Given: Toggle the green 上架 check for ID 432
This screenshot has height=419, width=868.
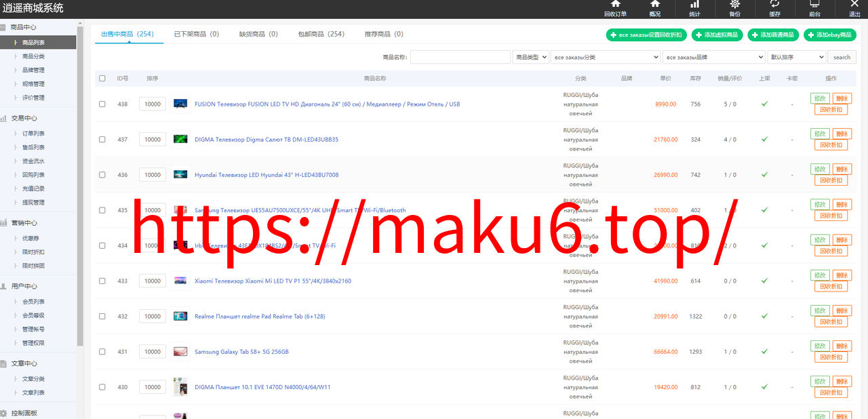Looking at the screenshot, I should coord(764,316).
